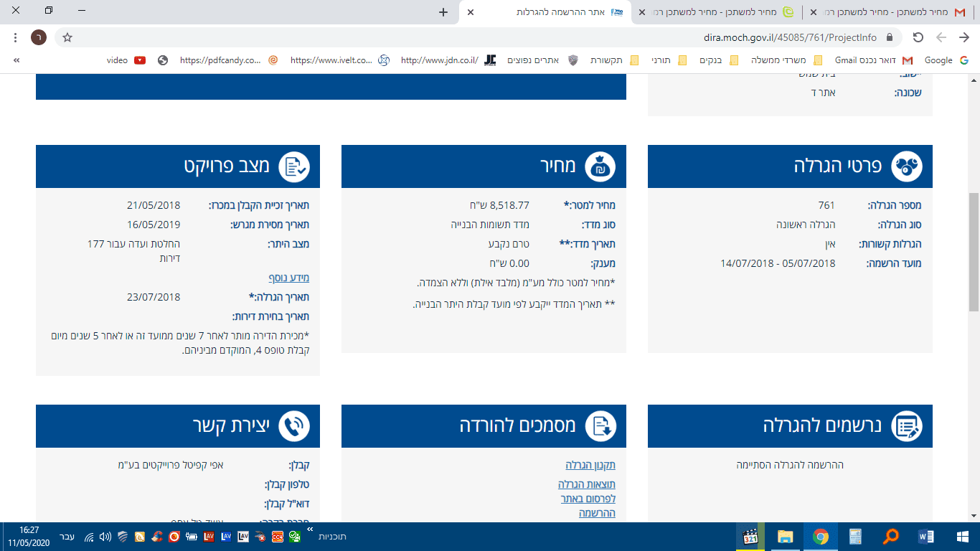Go back to the previous page
Viewport: 980px width, 551px height.
(x=964, y=37)
